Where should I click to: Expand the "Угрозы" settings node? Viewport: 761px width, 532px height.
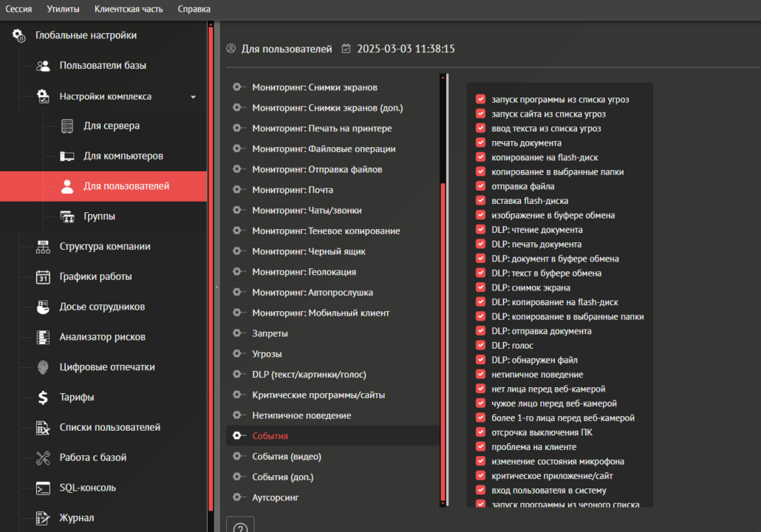(237, 354)
